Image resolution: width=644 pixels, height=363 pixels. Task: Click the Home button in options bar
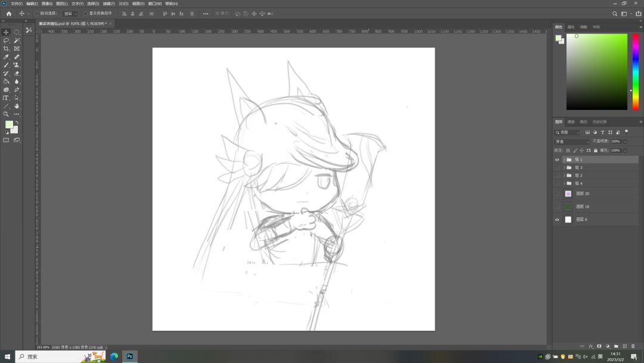click(8, 14)
